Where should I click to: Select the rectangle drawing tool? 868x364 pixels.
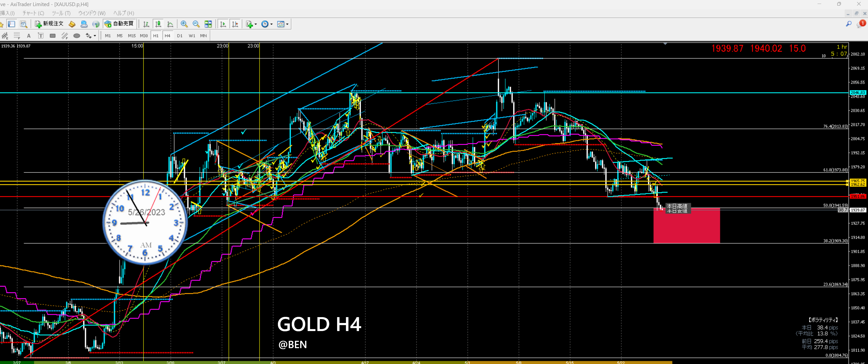pos(53,36)
